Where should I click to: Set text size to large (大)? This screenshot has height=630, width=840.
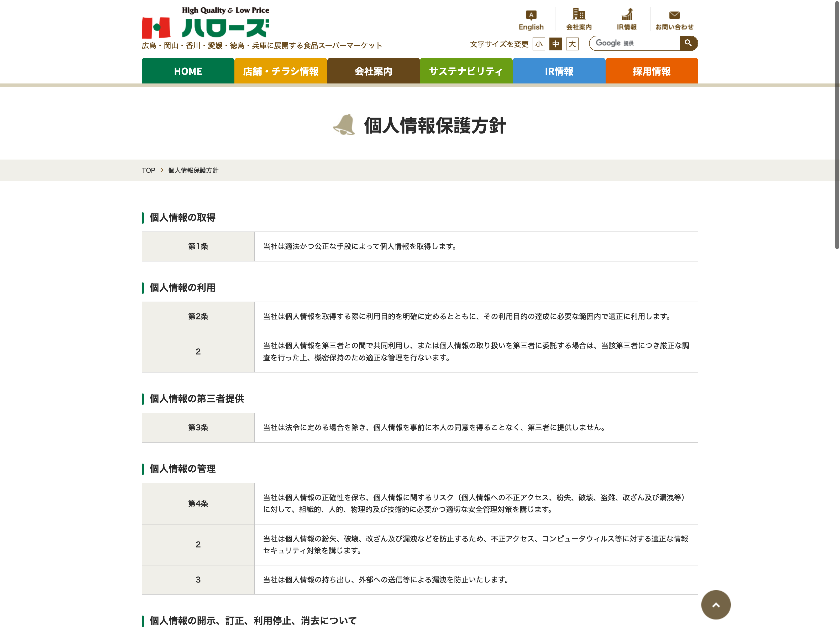click(572, 44)
